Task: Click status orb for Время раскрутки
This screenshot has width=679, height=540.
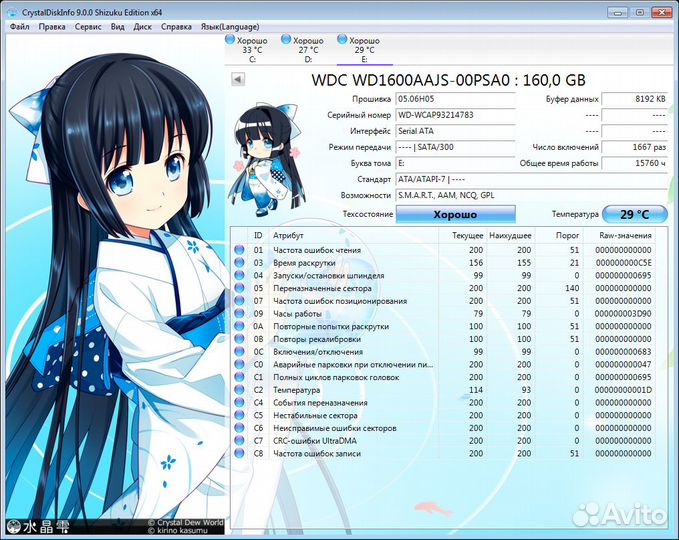Action: click(239, 262)
